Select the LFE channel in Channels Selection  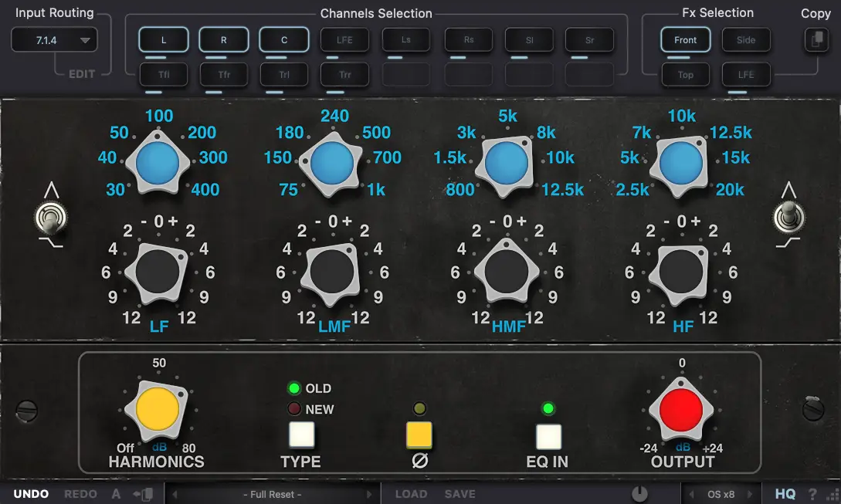pyautogui.click(x=344, y=40)
